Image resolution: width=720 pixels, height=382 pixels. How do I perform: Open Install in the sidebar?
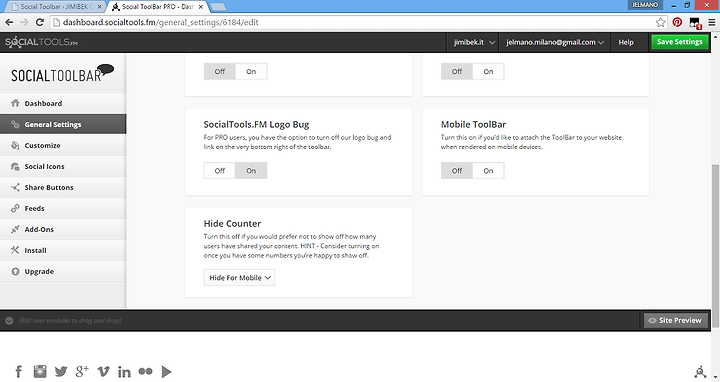point(63,250)
